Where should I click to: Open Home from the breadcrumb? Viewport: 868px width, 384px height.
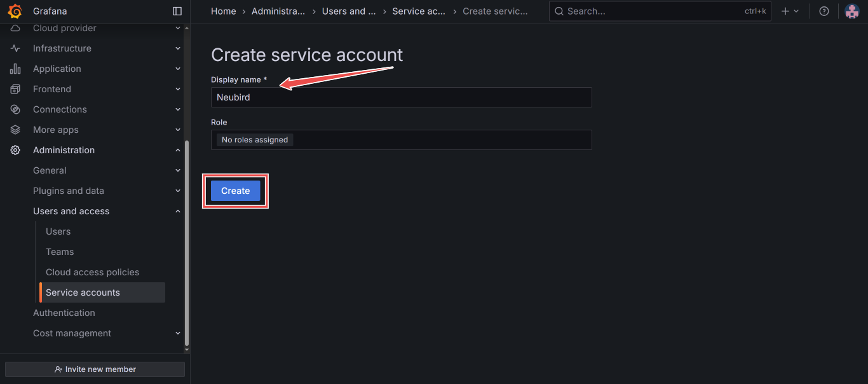tap(223, 11)
